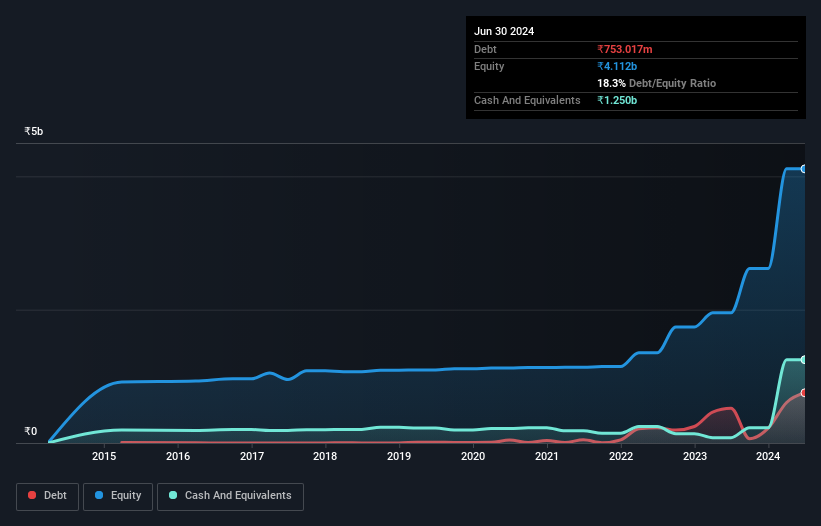Click the 2023 x-axis label
Screen dimensions: 821x526
695,456
